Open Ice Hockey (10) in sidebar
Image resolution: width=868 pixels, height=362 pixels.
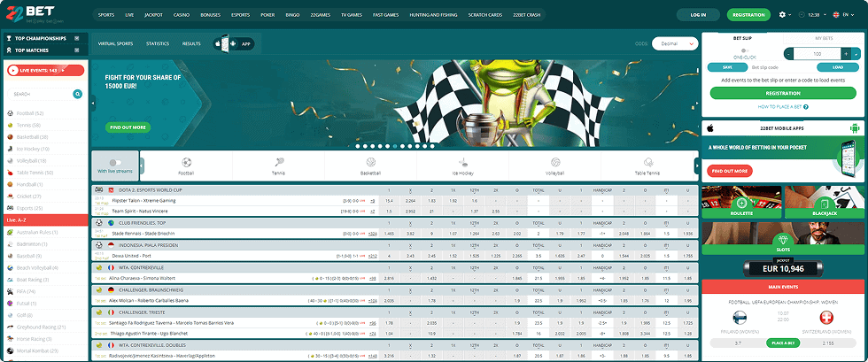click(33, 149)
